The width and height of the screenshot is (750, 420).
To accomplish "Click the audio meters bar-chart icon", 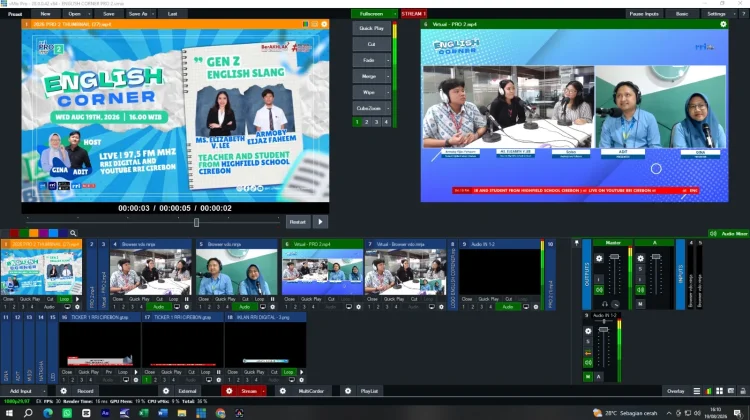I will click(x=708, y=391).
